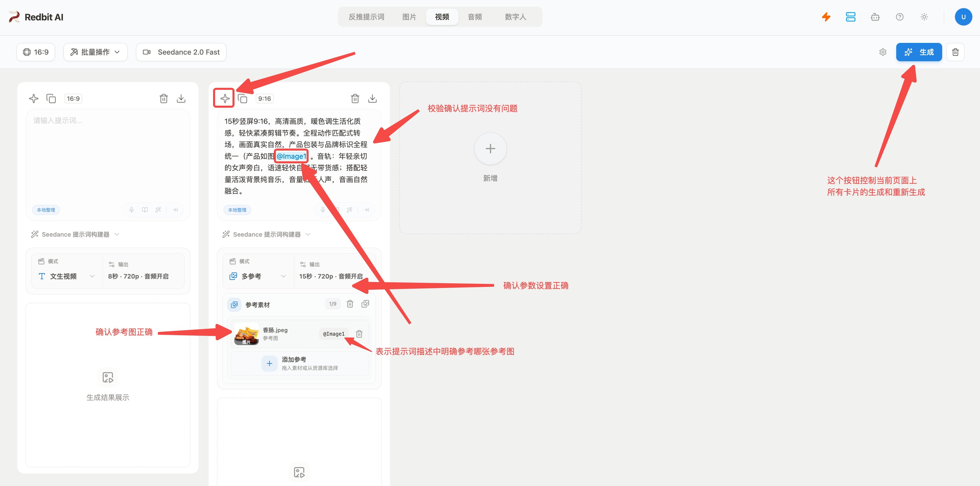The height and width of the screenshot is (486, 980).
Task: Open output settings 8秒 · 720p · 音频开启
Action: pos(138,276)
